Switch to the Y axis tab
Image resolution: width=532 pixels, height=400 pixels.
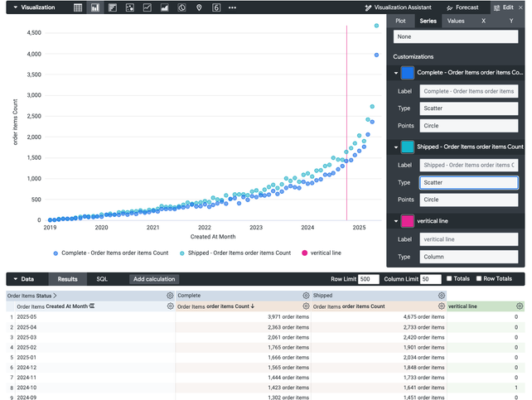(x=511, y=21)
